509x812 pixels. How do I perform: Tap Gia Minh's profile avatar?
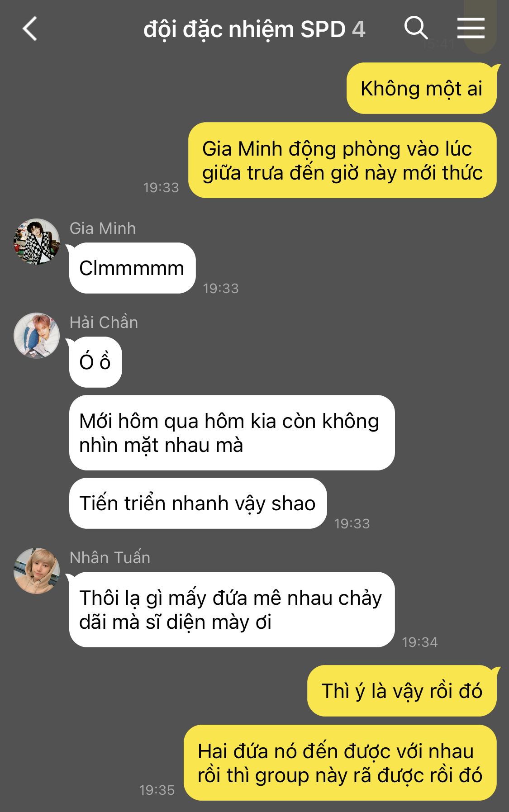click(x=37, y=242)
